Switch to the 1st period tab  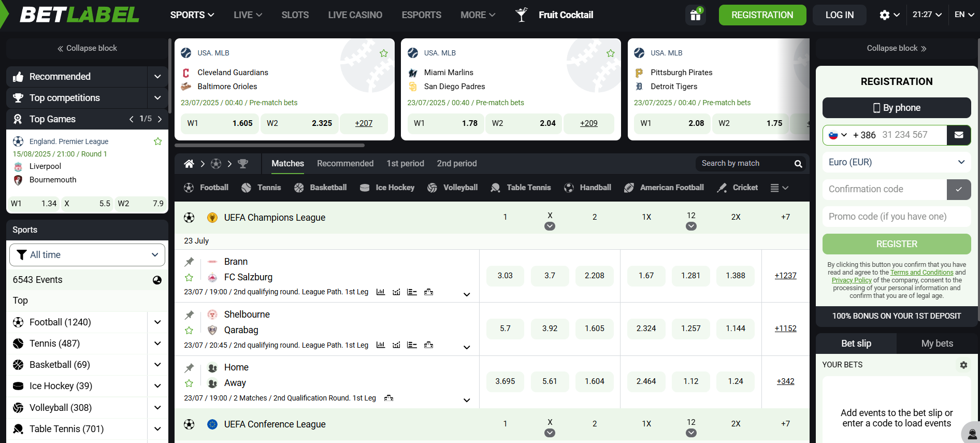click(x=405, y=164)
